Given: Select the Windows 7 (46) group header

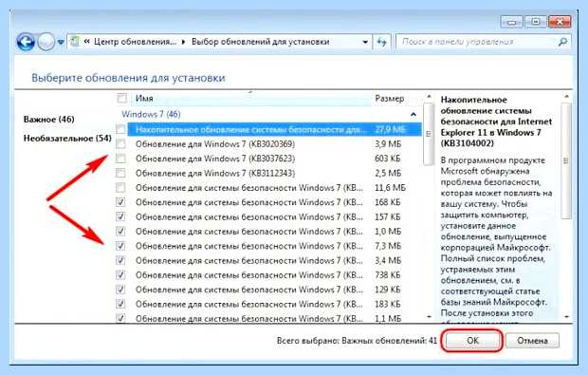Looking at the screenshot, I should coord(151,114).
